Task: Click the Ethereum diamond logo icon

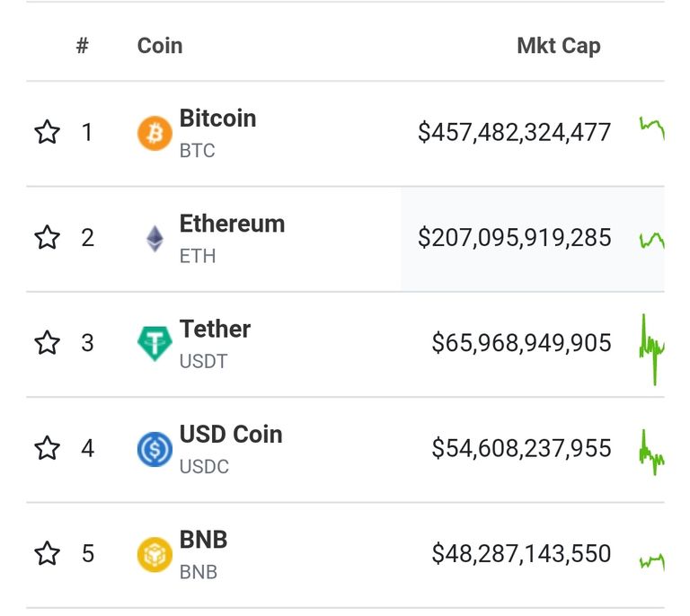Action: 155,238
